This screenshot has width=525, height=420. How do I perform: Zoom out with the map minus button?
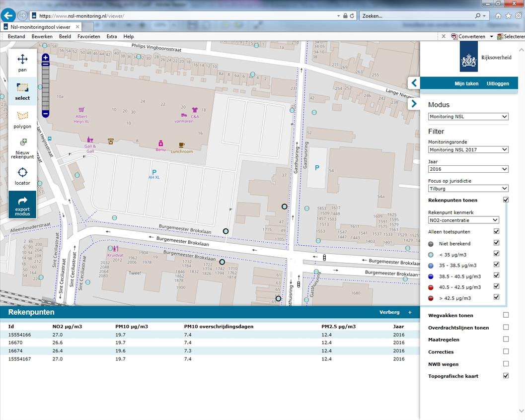[46, 114]
